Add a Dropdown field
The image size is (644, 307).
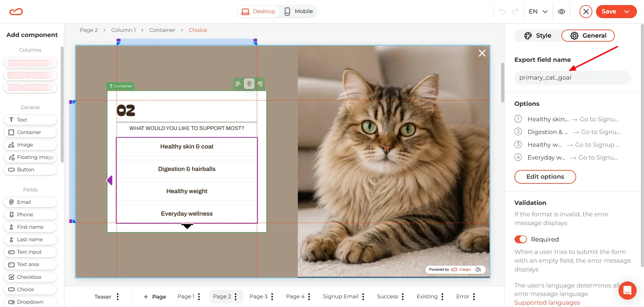[30, 302]
